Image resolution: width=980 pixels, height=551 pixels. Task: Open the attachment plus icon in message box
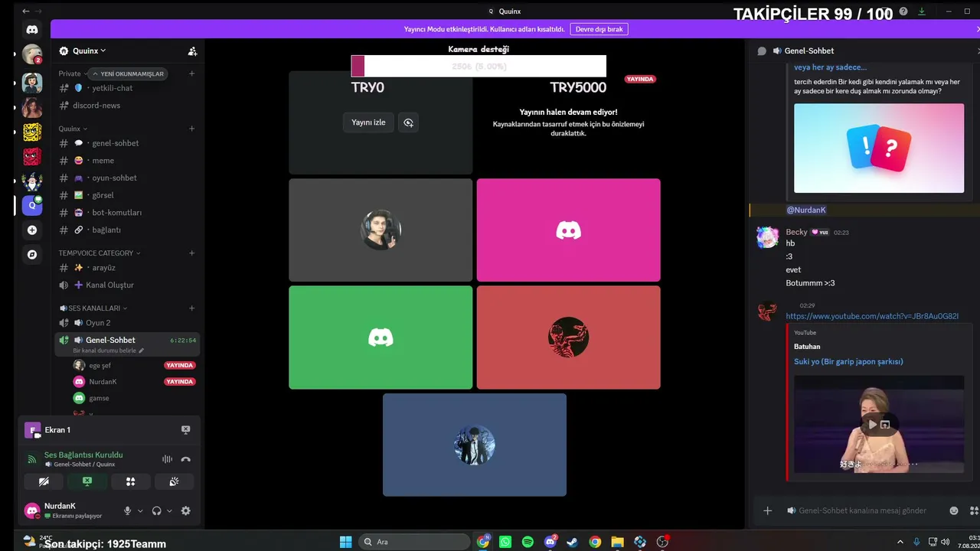click(767, 510)
